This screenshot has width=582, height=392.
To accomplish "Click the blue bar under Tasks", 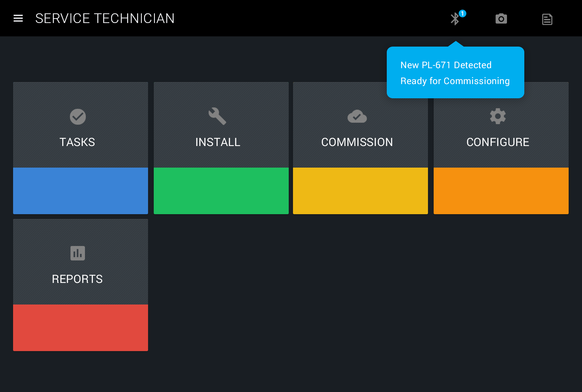I will 80,191.
